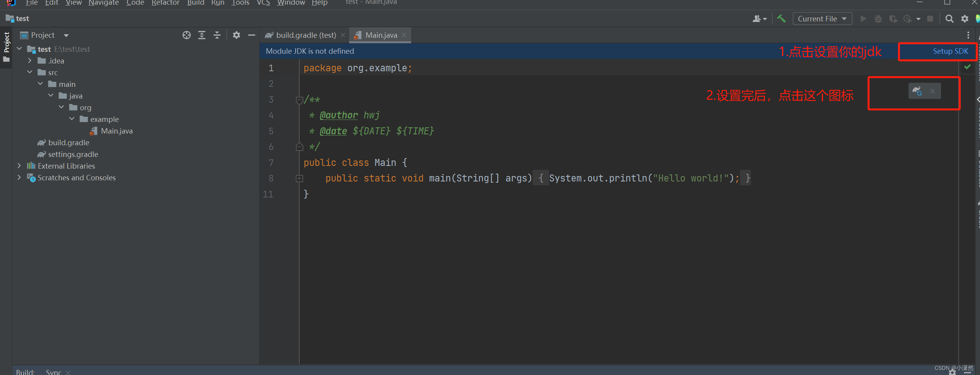
Task: Open editor tabs more options menu
Action: (968, 35)
